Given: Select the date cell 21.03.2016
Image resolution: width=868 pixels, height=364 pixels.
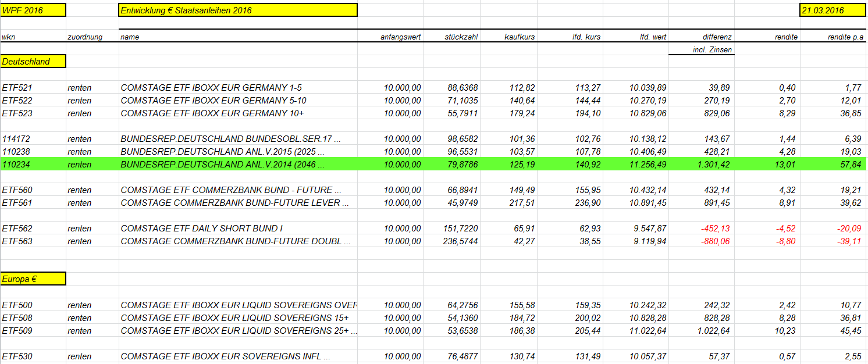Looking at the screenshot, I should [x=833, y=10].
